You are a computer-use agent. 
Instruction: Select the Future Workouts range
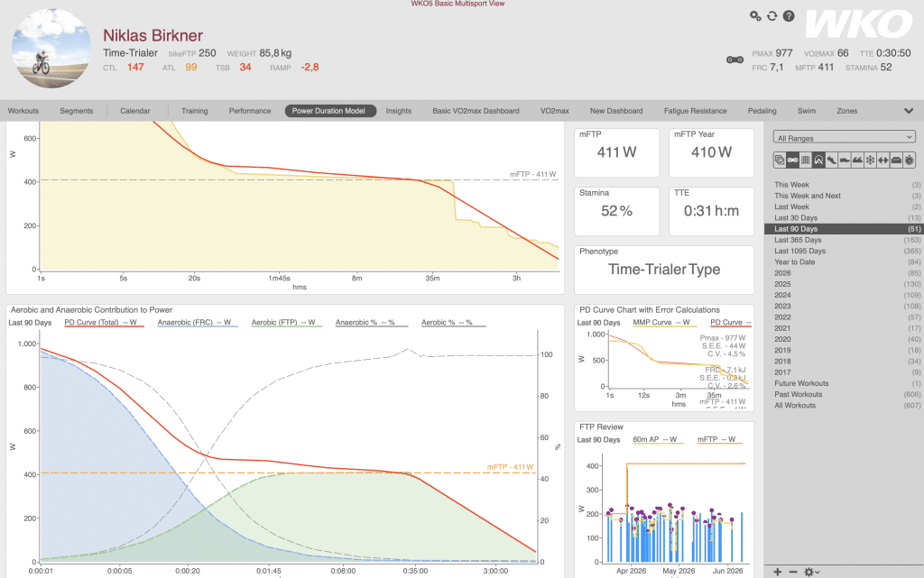coord(844,383)
